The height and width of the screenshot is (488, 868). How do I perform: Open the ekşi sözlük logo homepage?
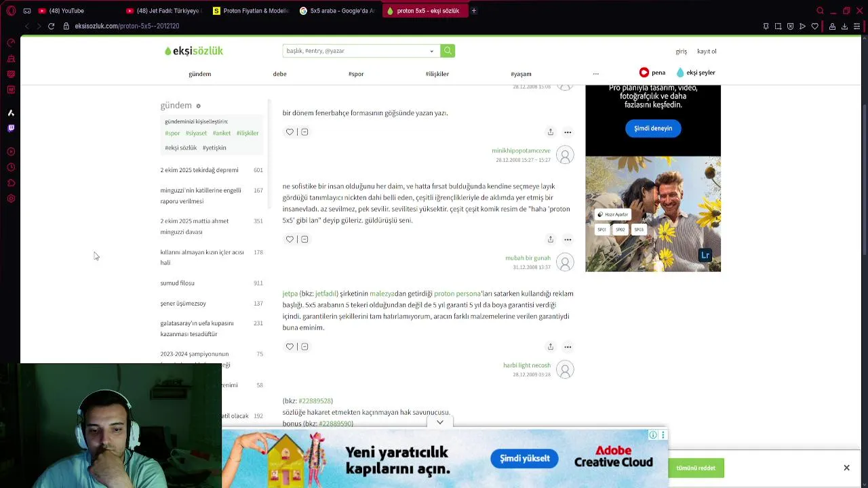194,51
